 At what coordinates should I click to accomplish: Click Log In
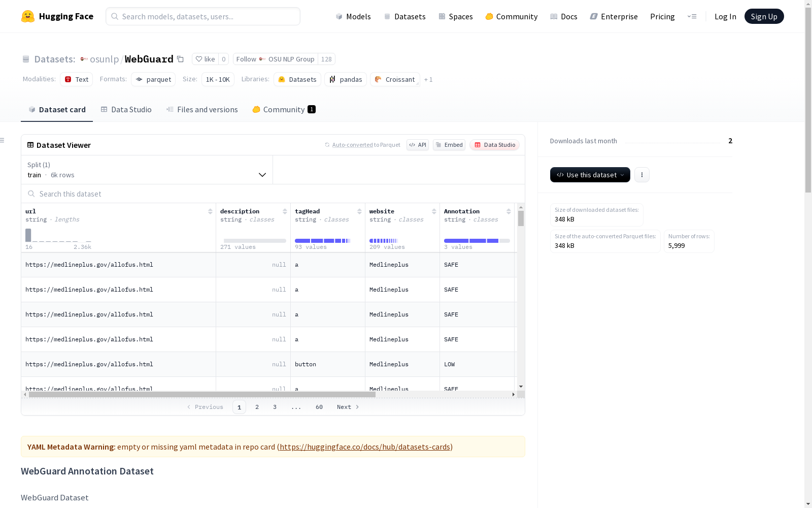[x=725, y=16]
